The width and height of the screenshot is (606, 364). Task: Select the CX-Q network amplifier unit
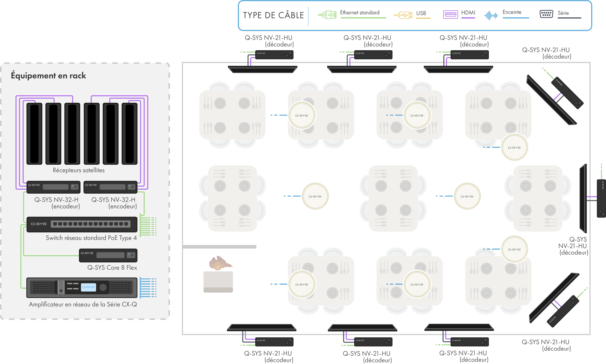82,287
